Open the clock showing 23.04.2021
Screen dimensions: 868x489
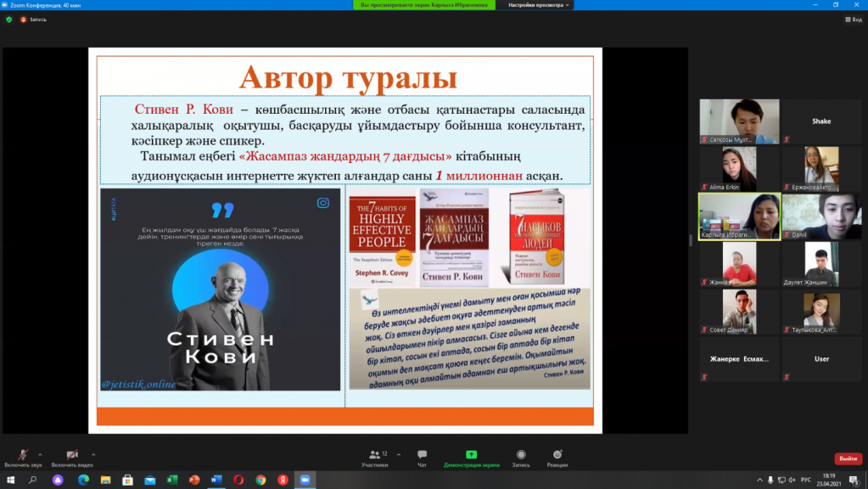tap(829, 481)
